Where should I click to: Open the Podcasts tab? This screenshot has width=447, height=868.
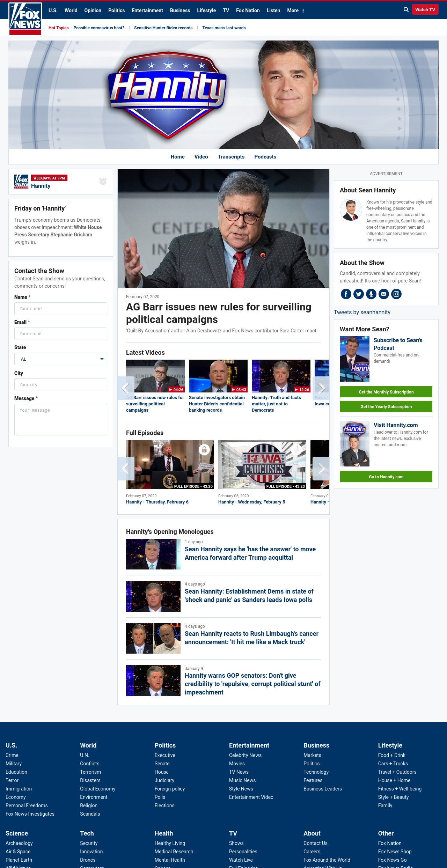tap(265, 157)
